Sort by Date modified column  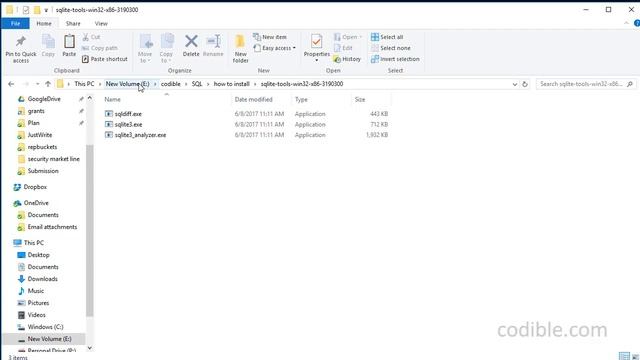(x=253, y=100)
